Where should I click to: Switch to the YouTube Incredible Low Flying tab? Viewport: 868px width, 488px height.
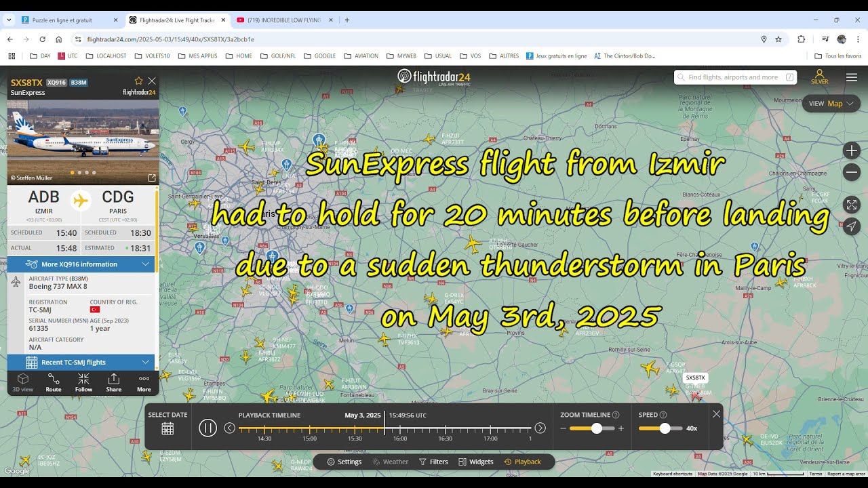tap(284, 20)
